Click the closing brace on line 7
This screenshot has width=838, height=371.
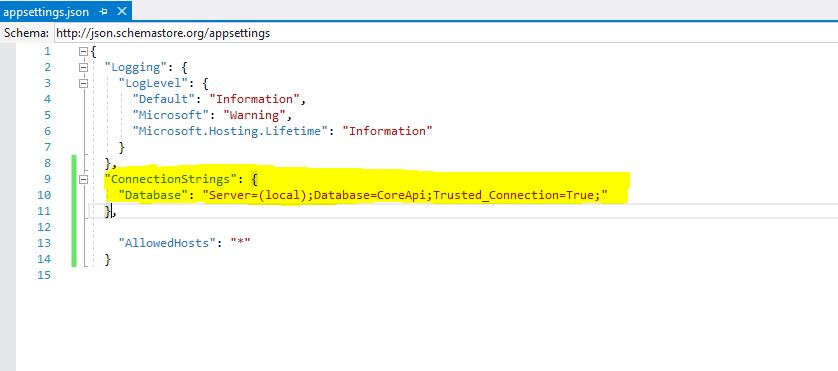click(122, 147)
